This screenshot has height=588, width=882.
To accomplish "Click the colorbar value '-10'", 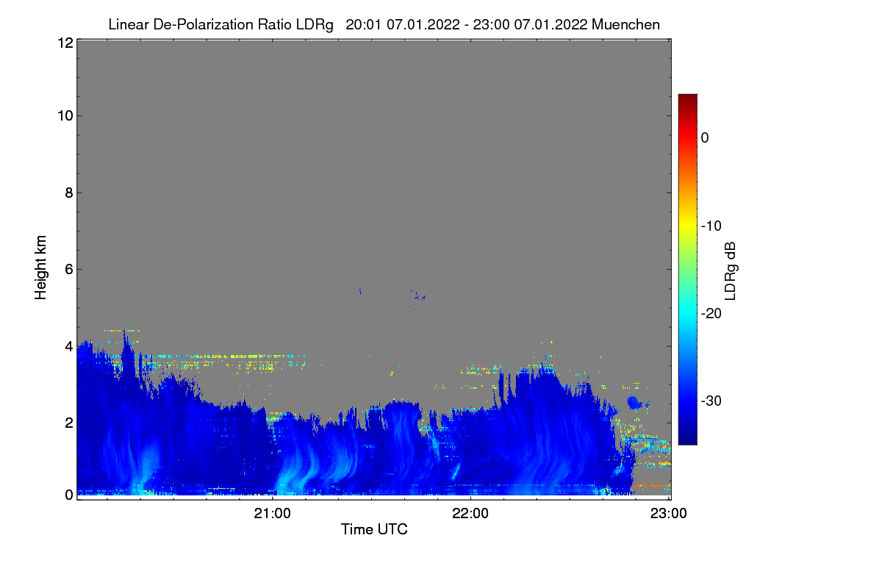I will coord(711,226).
